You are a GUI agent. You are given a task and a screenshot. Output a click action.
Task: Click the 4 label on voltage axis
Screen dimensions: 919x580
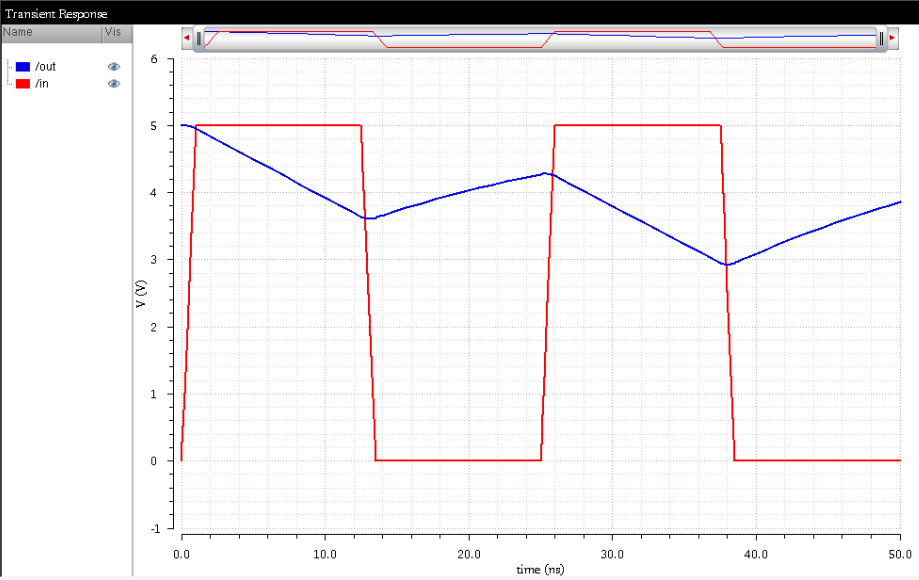click(154, 193)
